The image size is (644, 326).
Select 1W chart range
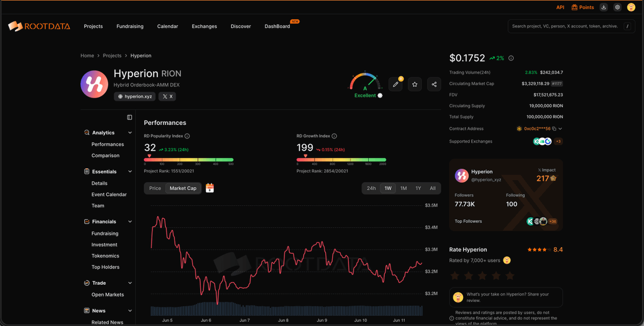coord(387,188)
